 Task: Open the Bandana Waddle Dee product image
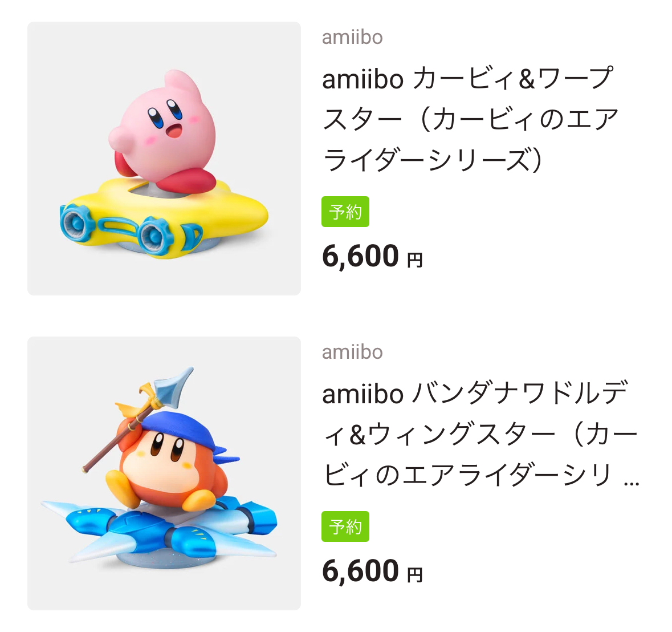pos(164,473)
